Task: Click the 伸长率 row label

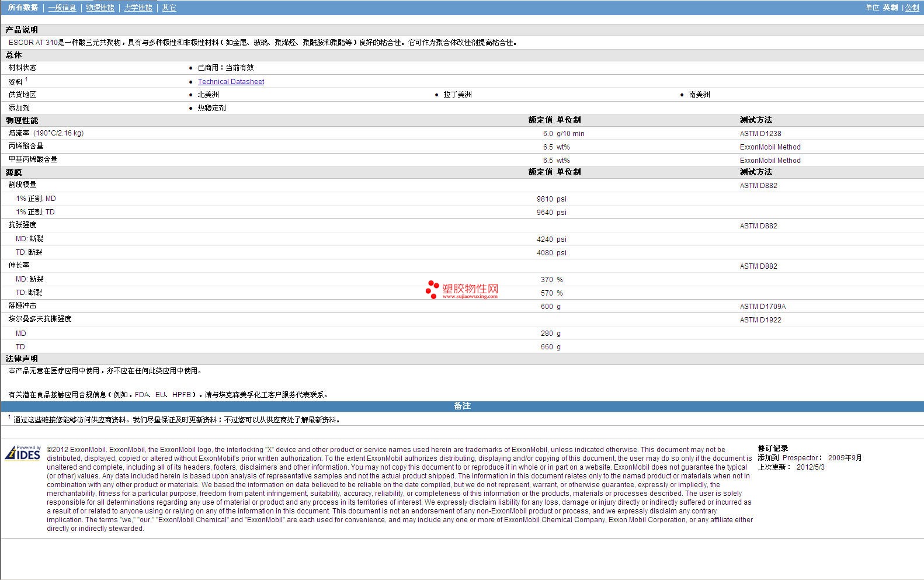Action: tap(19, 265)
